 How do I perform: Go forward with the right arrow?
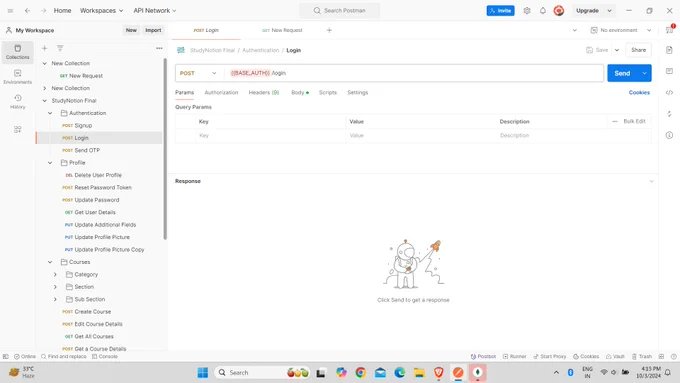click(43, 10)
